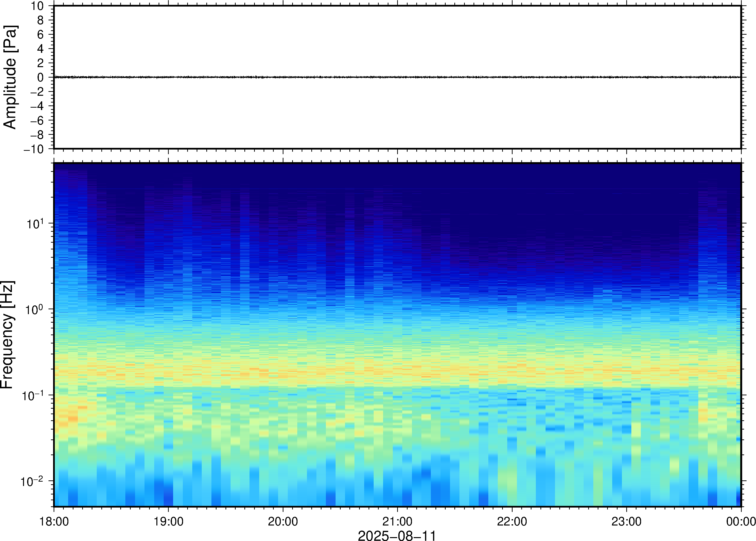The width and height of the screenshot is (756, 541).
Task: Click the 20:00 time axis label
Action: [x=283, y=521]
